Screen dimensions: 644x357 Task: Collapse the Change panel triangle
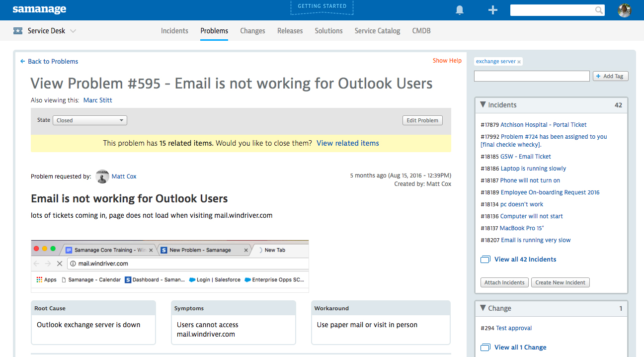click(483, 308)
